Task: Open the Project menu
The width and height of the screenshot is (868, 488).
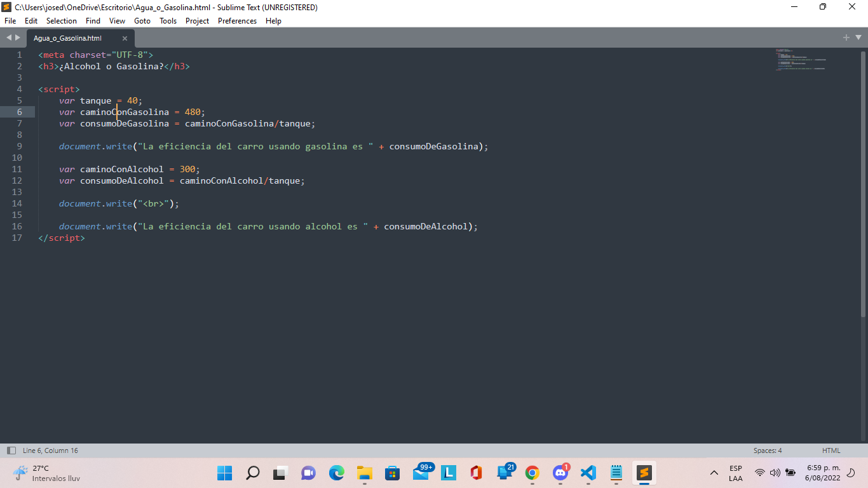Action: click(198, 21)
